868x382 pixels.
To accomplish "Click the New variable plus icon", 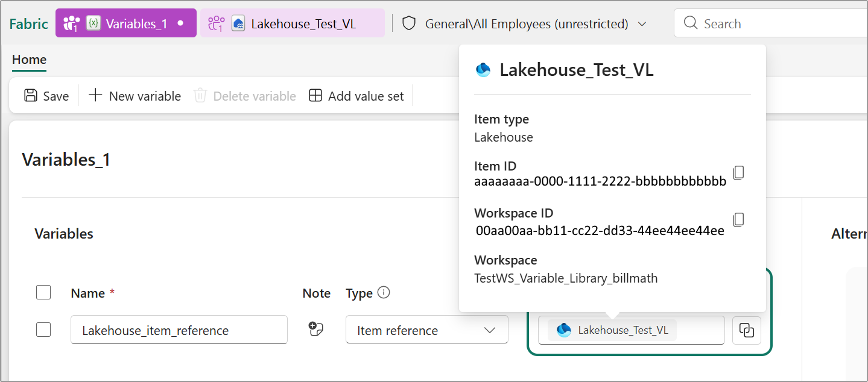I will (x=95, y=96).
